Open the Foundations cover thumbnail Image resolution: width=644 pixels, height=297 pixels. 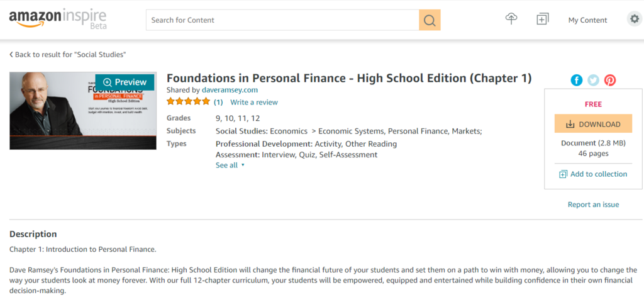tap(83, 111)
